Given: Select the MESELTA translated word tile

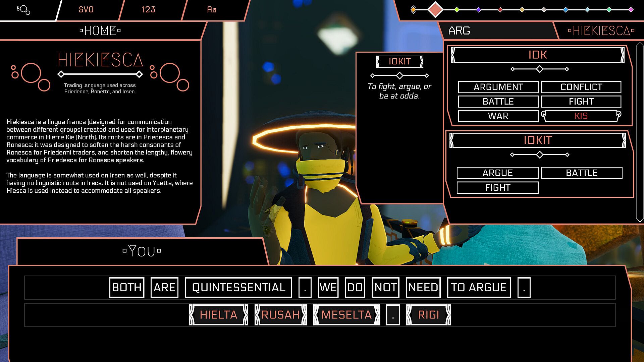Looking at the screenshot, I should (x=346, y=315).
